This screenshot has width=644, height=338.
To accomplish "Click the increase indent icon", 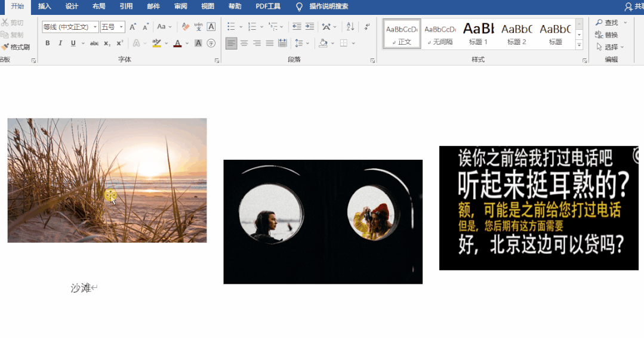I will [309, 27].
